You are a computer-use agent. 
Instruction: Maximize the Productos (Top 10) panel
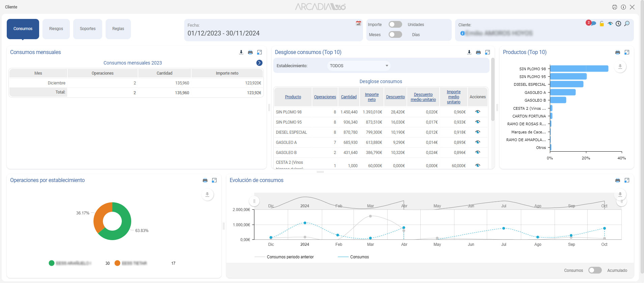626,52
